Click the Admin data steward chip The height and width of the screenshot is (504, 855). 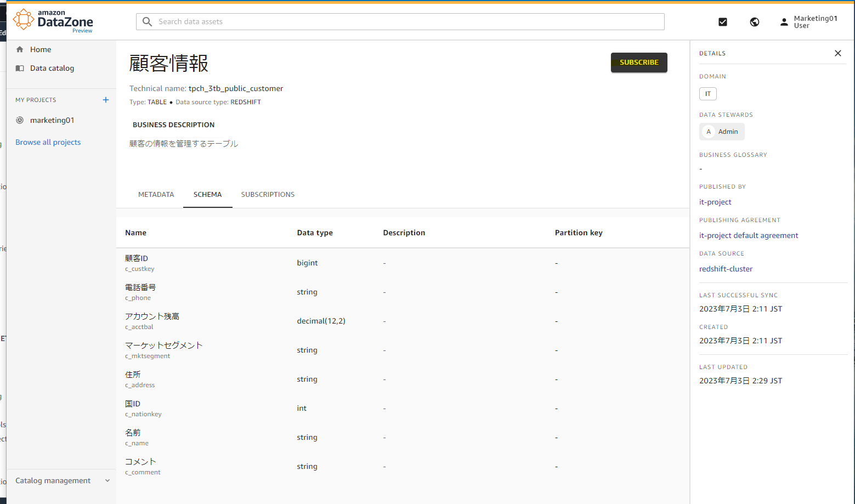point(722,132)
